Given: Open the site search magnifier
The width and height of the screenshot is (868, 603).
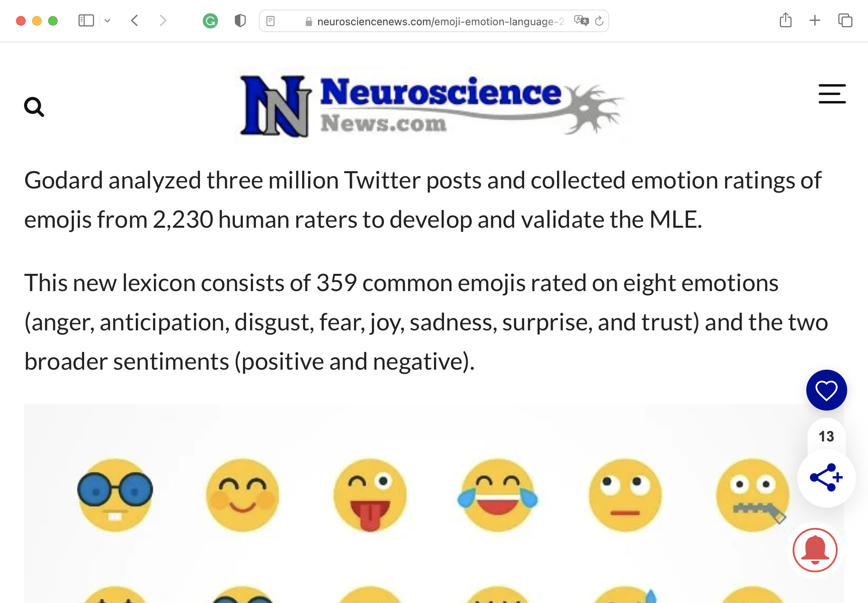Looking at the screenshot, I should (x=34, y=107).
